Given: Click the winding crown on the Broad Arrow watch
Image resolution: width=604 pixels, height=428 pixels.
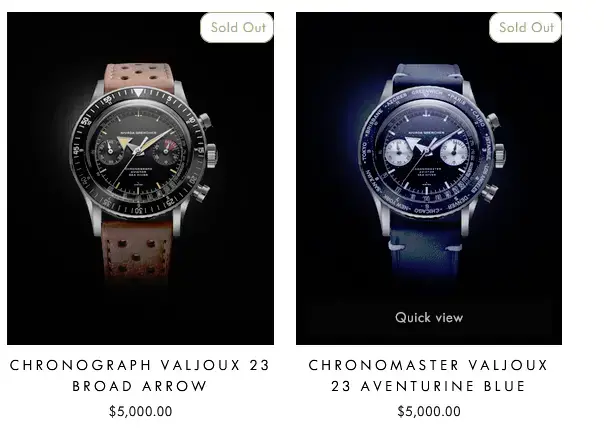Looking at the screenshot, I should coord(210,154).
